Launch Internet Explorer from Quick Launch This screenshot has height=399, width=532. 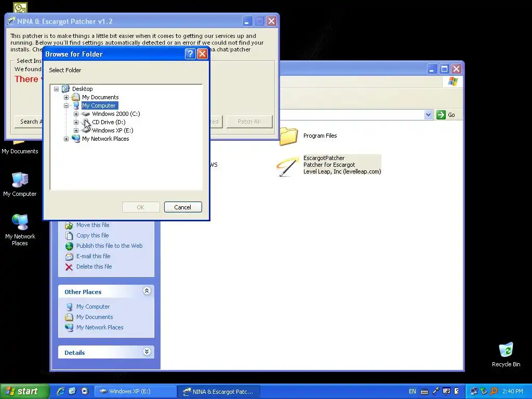click(x=61, y=391)
